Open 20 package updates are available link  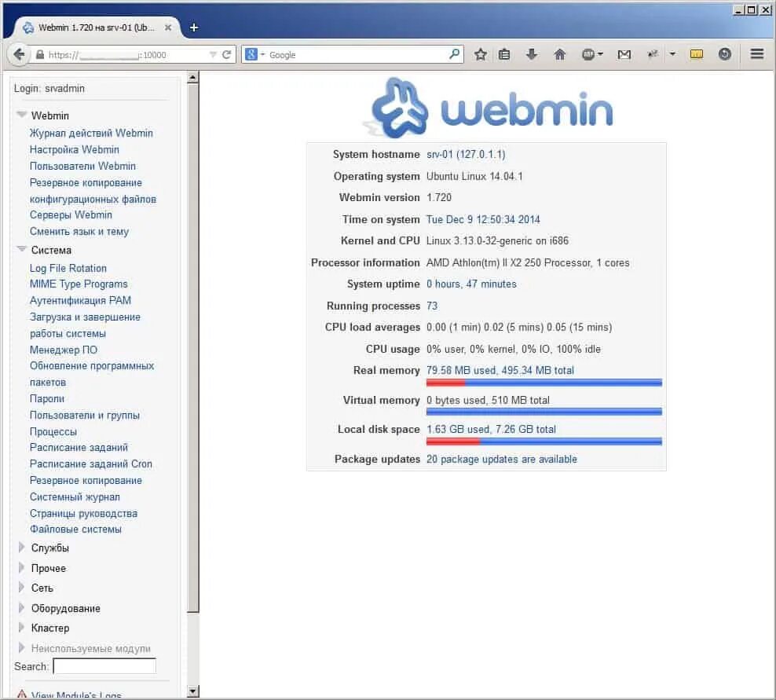pyautogui.click(x=501, y=460)
